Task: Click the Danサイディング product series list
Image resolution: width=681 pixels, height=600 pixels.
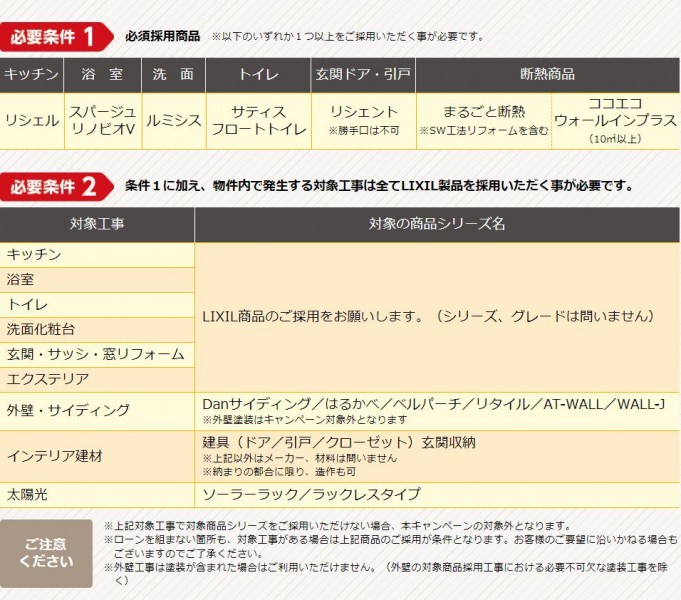Action: click(433, 404)
